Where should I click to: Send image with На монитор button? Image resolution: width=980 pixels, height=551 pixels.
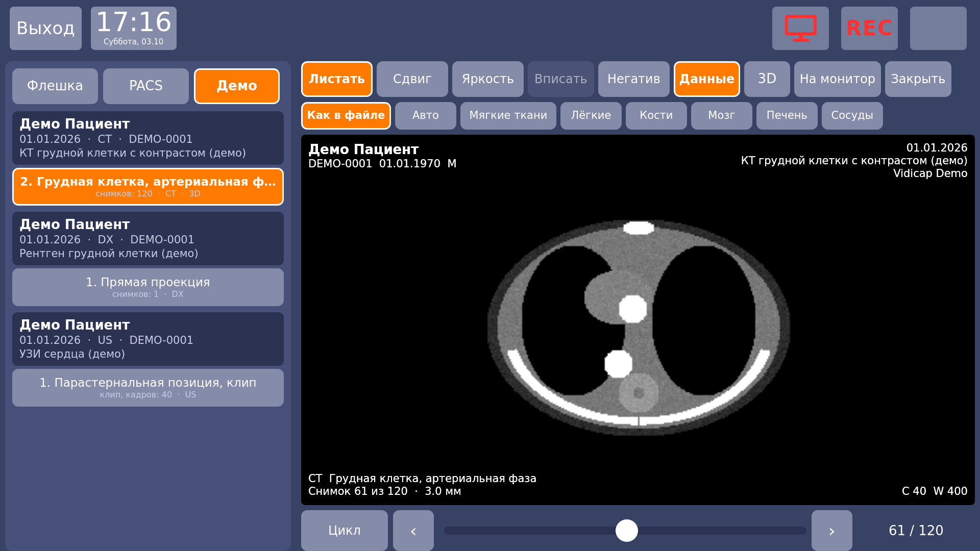(838, 79)
